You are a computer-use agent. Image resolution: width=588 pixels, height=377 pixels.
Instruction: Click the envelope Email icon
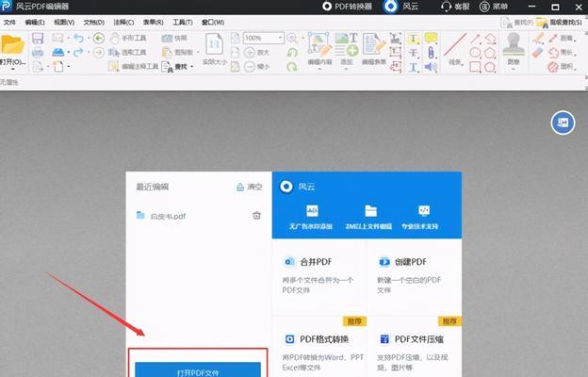pos(57,38)
